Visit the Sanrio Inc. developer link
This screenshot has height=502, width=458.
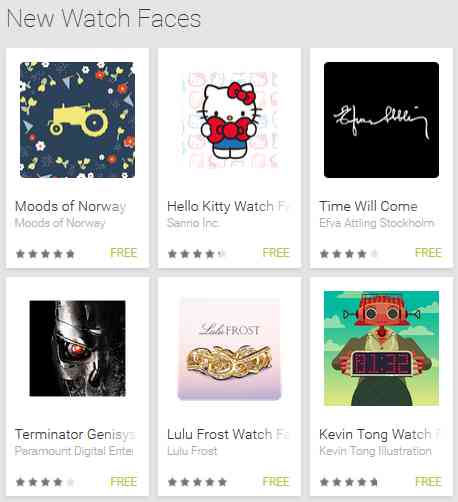pyautogui.click(x=193, y=223)
